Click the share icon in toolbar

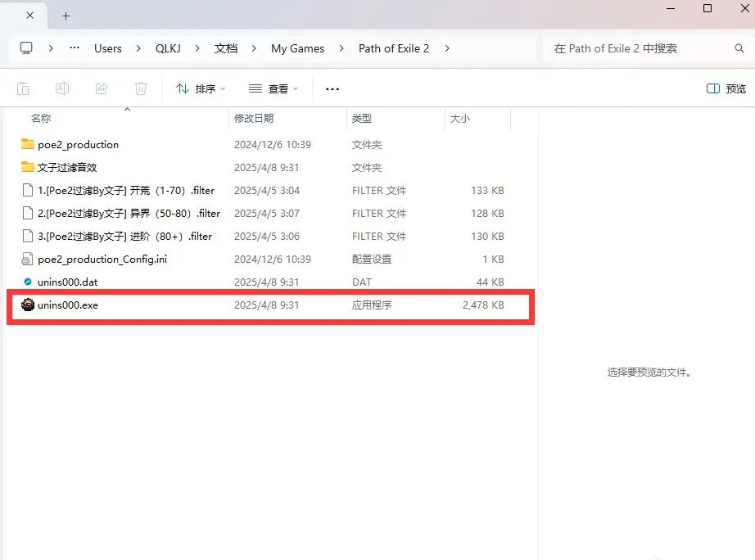102,88
